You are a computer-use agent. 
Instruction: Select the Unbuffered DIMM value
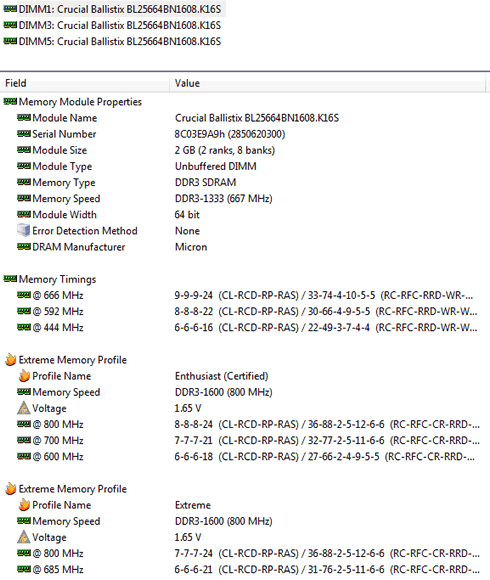click(216, 166)
